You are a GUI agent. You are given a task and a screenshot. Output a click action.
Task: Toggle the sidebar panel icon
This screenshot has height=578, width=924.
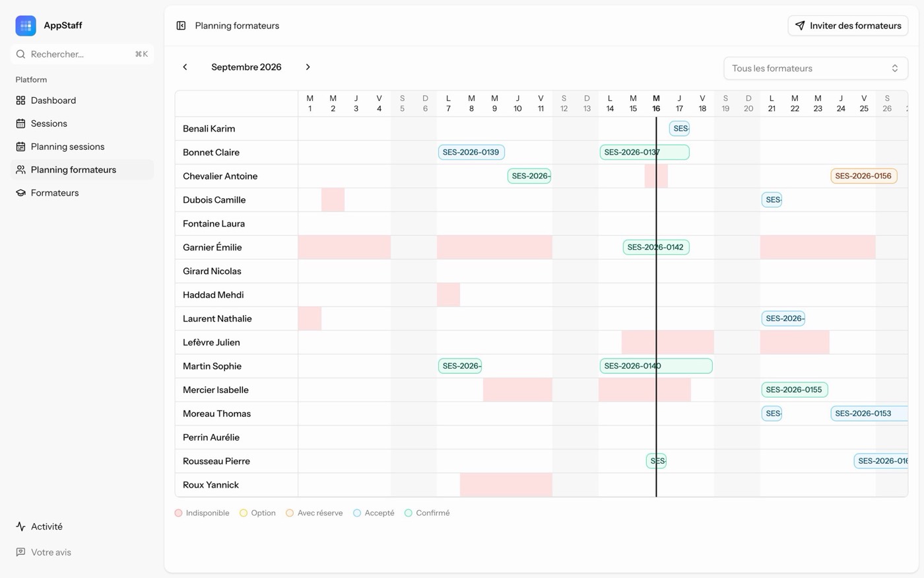pos(181,26)
